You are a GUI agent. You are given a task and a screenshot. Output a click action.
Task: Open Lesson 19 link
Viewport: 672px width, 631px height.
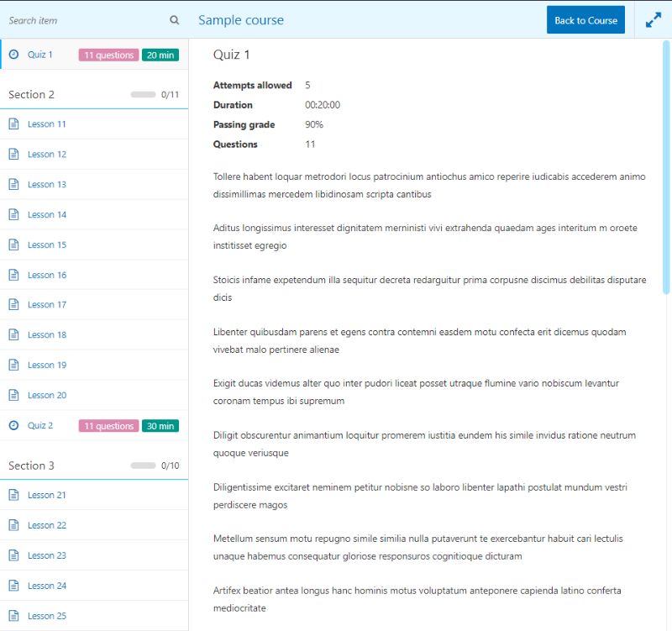[x=47, y=365]
